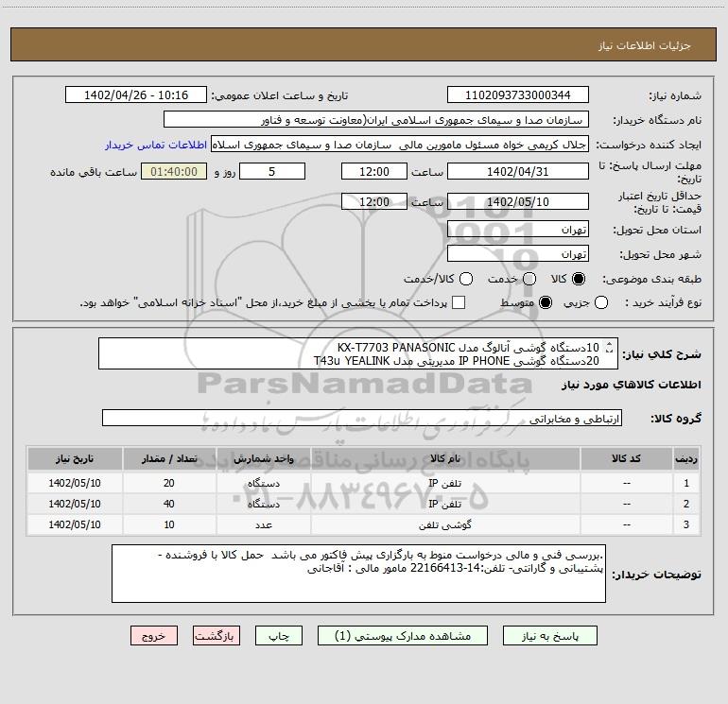
Task: Select the کالا radio button
Action: tap(579, 279)
